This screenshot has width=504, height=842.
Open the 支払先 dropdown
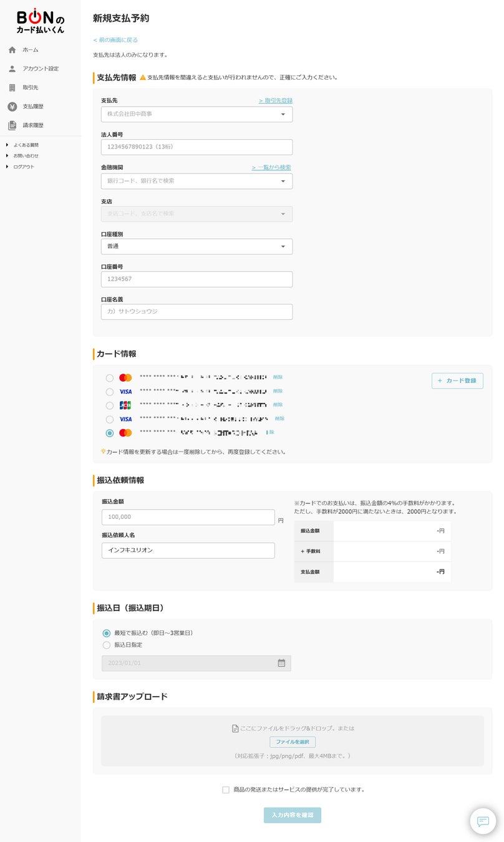tap(196, 114)
